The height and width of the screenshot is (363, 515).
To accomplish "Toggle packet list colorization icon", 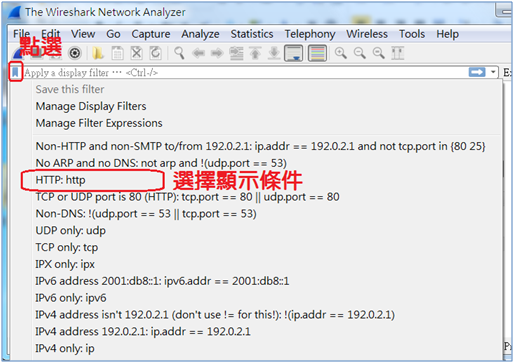I will [x=317, y=53].
